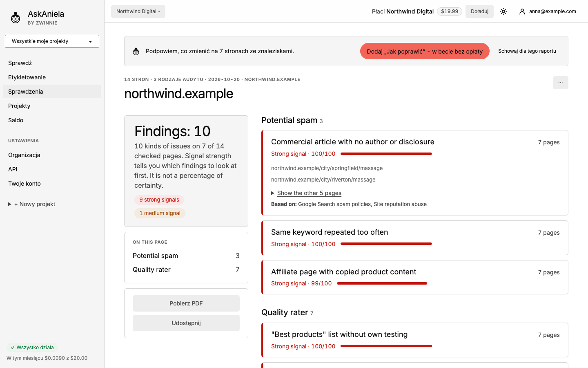
Task: Click the Udostępnij share button
Action: [186, 323]
